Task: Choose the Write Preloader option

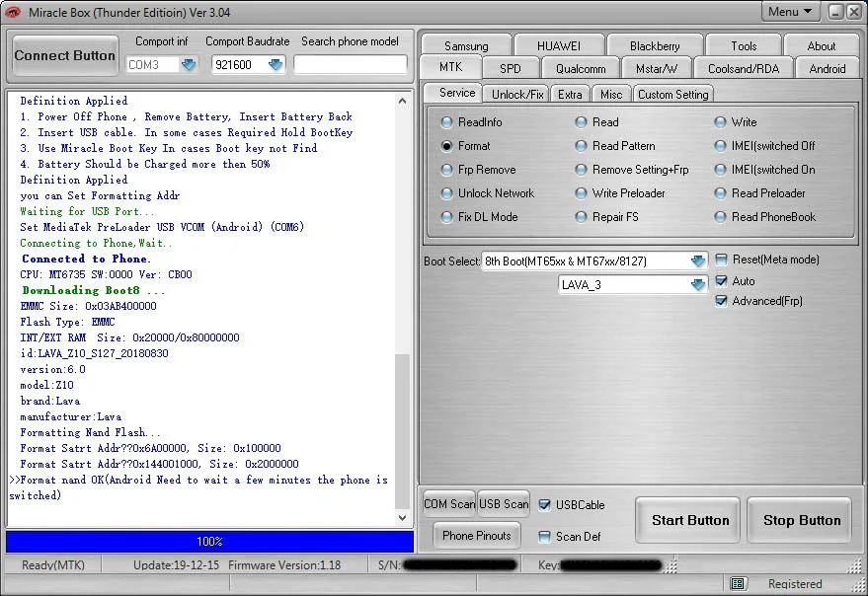Action: 582,193
